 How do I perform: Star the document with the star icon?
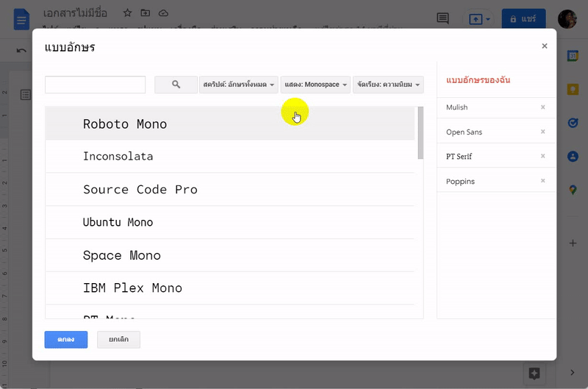coord(127,13)
